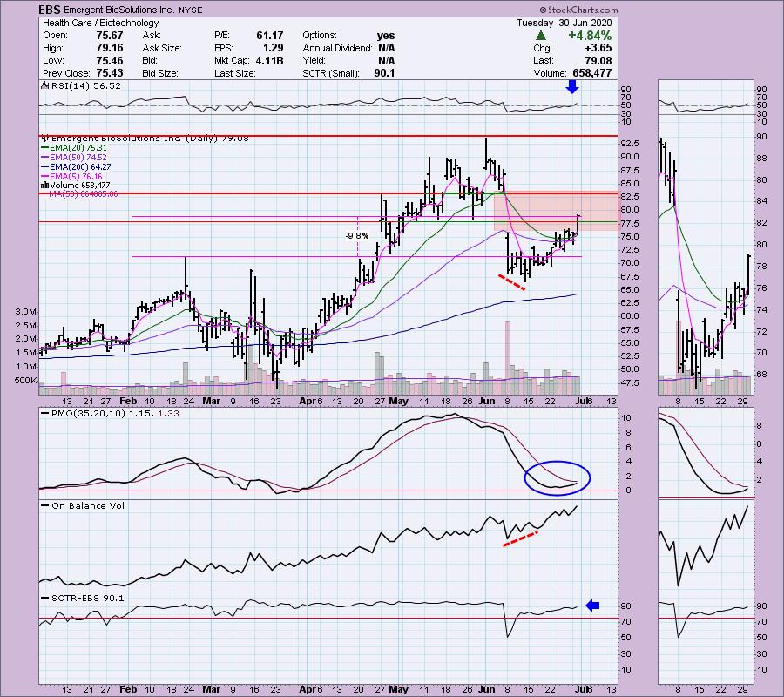This screenshot has width=784, height=697.
Task: Open the StockCharts.com copyright link
Action: pyautogui.click(x=578, y=10)
